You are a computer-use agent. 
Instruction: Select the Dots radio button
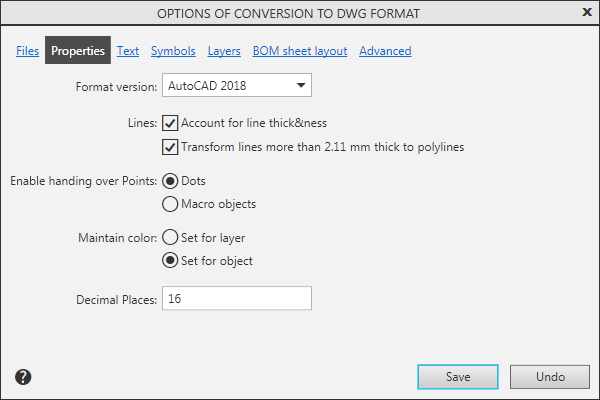point(170,181)
